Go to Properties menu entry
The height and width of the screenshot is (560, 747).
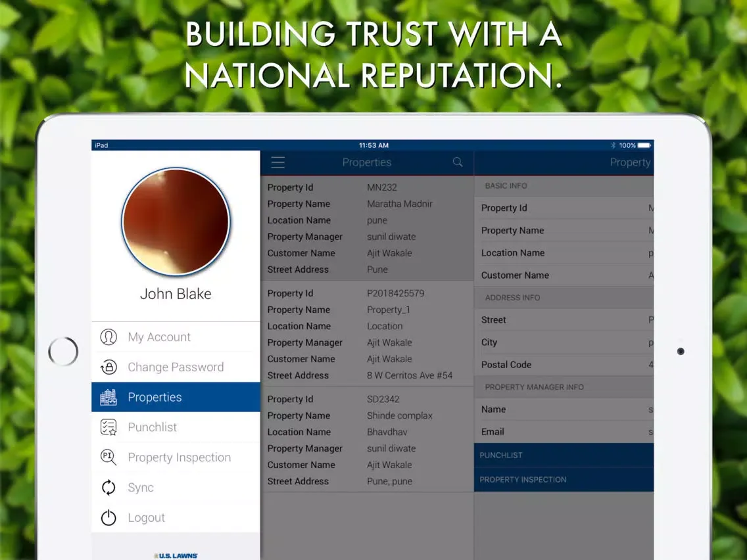[176, 397]
